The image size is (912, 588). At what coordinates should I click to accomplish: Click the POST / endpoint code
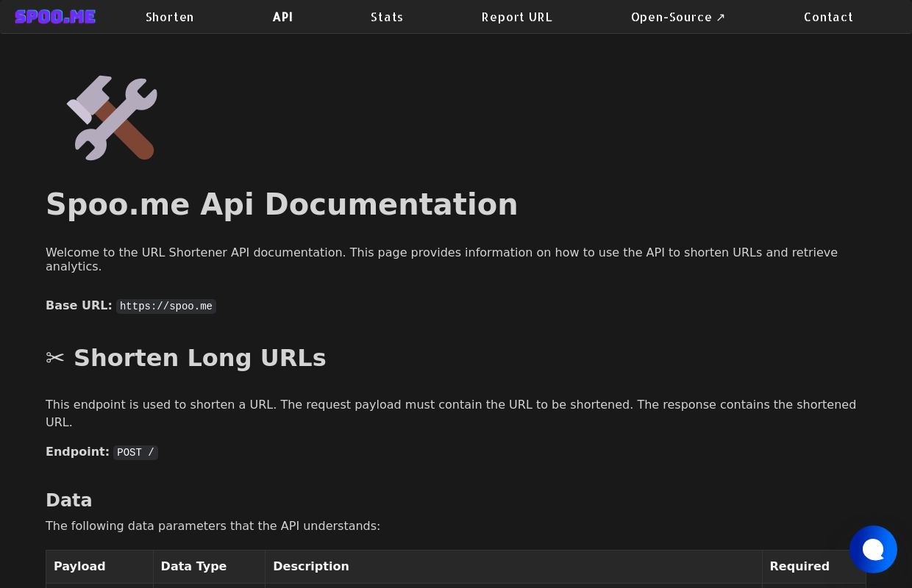tap(135, 452)
